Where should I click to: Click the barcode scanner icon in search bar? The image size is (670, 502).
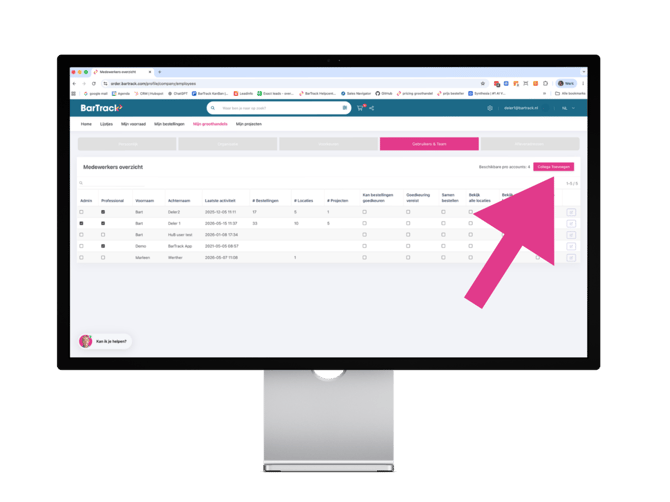344,108
